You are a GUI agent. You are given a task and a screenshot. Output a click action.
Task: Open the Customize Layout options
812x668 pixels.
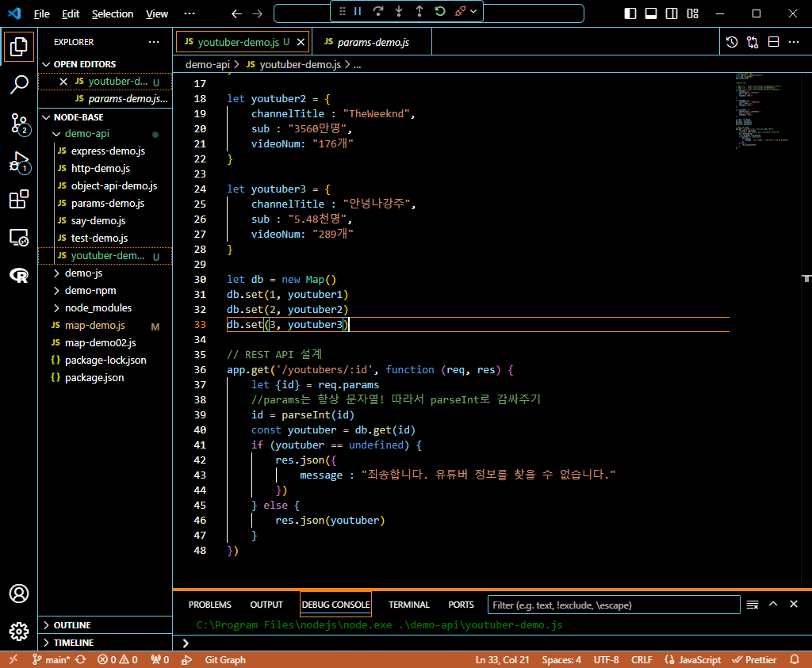[x=692, y=13]
